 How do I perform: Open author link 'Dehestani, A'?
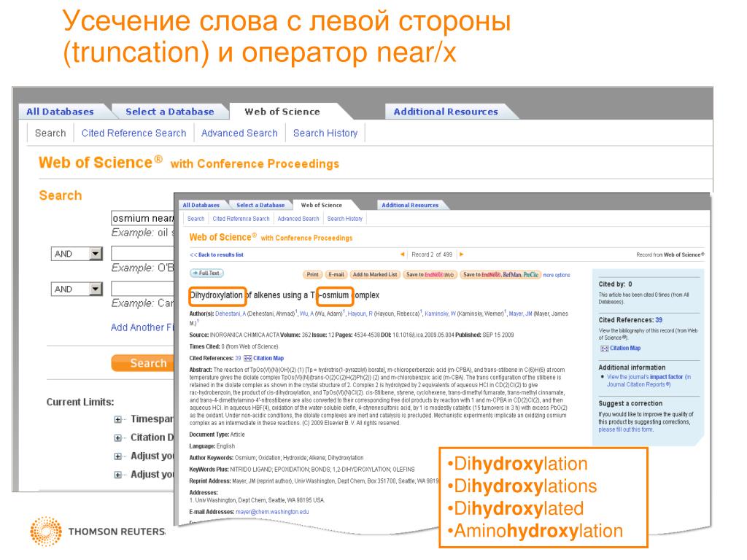231,314
